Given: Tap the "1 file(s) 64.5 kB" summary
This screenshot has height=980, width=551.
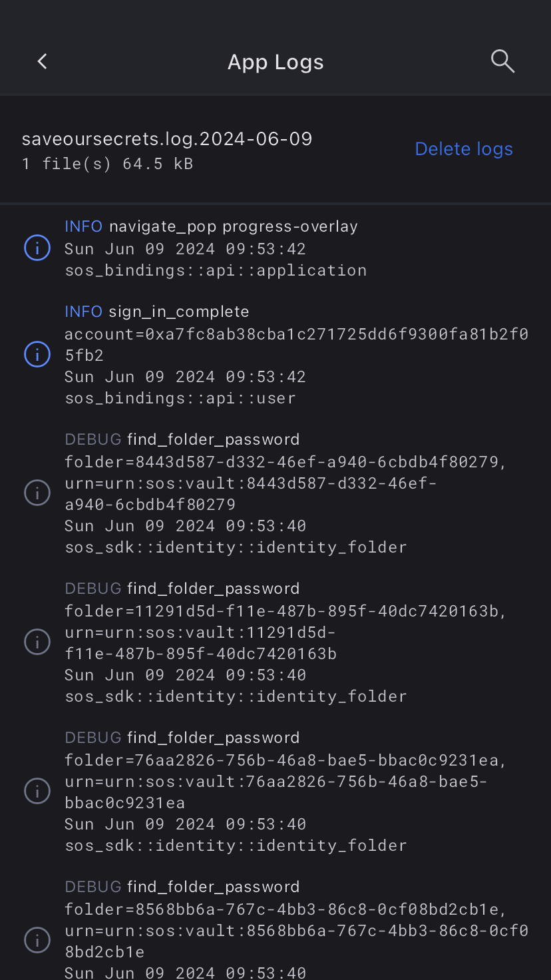Looking at the screenshot, I should [107, 164].
